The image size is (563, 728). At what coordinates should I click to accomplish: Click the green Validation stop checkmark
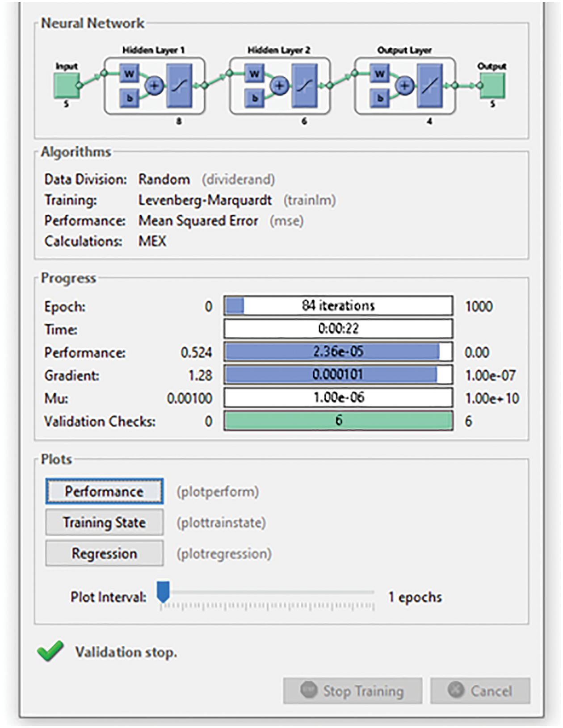coord(50,651)
